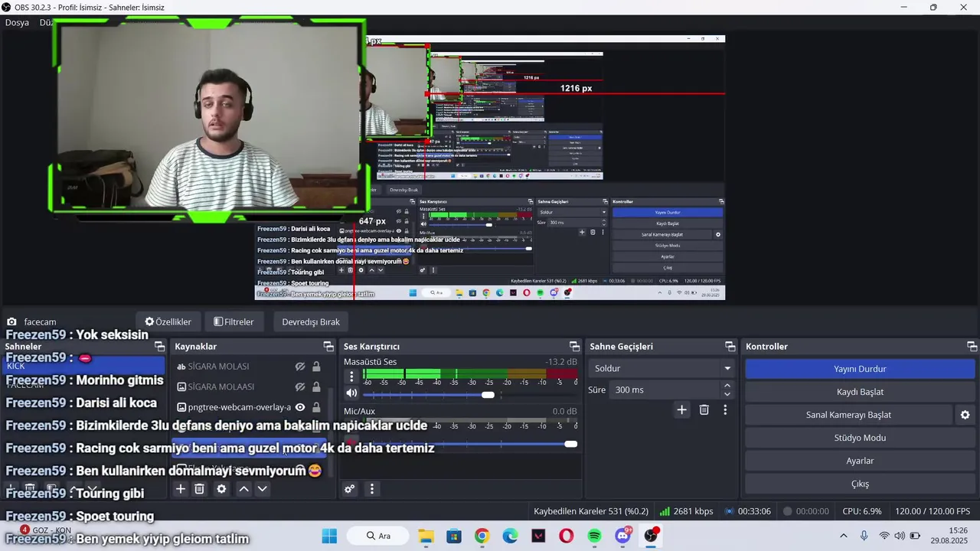
Task: Click Devredışı Bırak button
Action: point(310,322)
